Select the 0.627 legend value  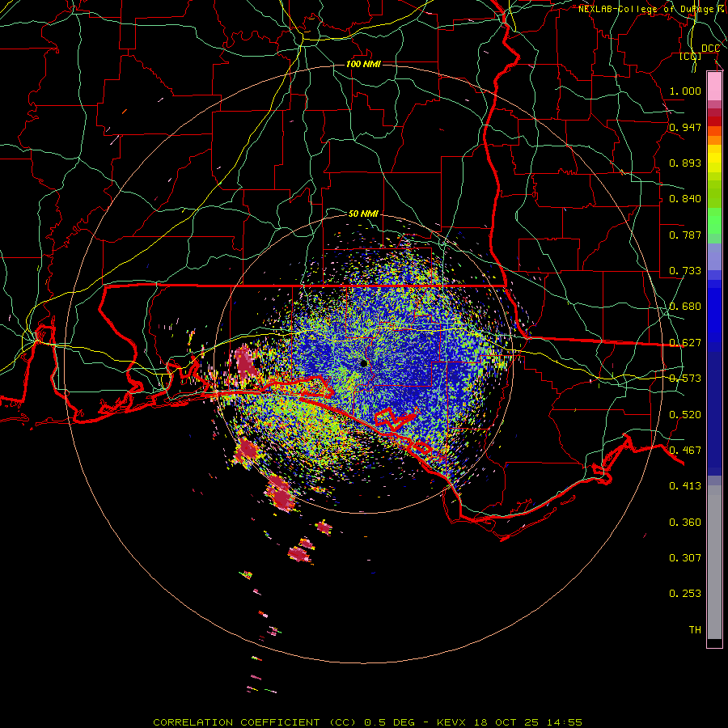click(685, 343)
